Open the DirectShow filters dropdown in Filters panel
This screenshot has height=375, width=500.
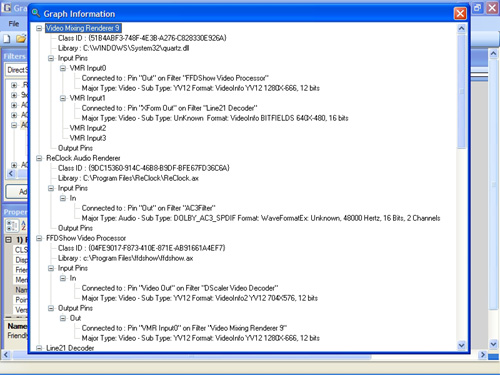(17, 70)
